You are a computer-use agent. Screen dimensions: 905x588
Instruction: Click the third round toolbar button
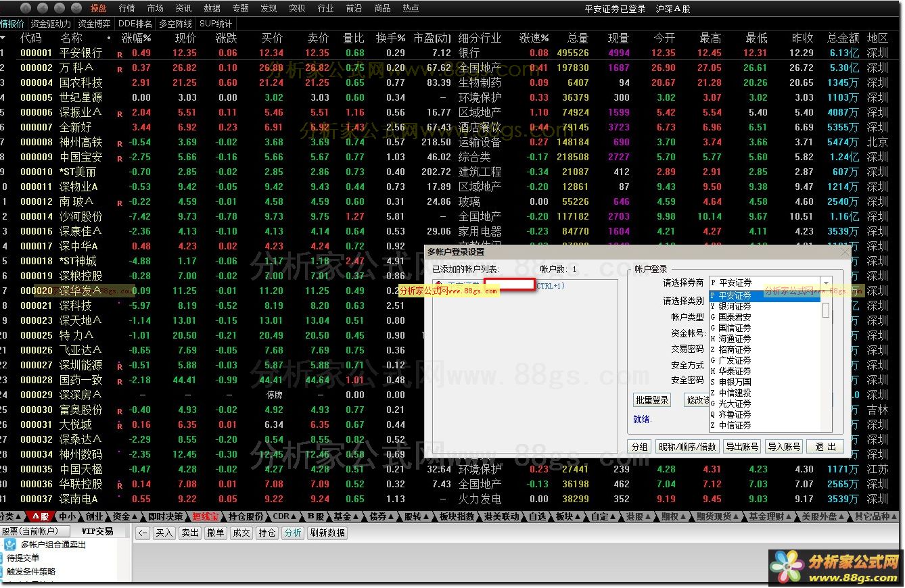tap(60, 8)
